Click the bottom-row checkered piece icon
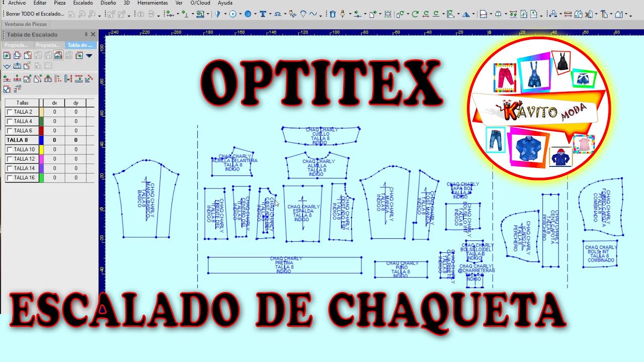 pyautogui.click(x=7, y=89)
